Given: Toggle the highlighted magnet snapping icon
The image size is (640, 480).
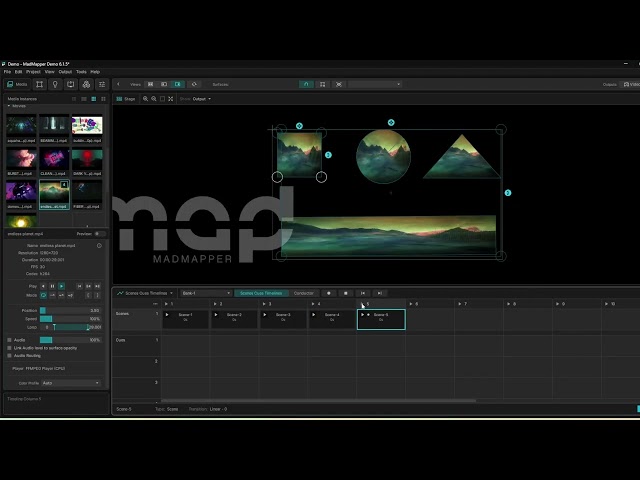Looking at the screenshot, I should point(306,84).
